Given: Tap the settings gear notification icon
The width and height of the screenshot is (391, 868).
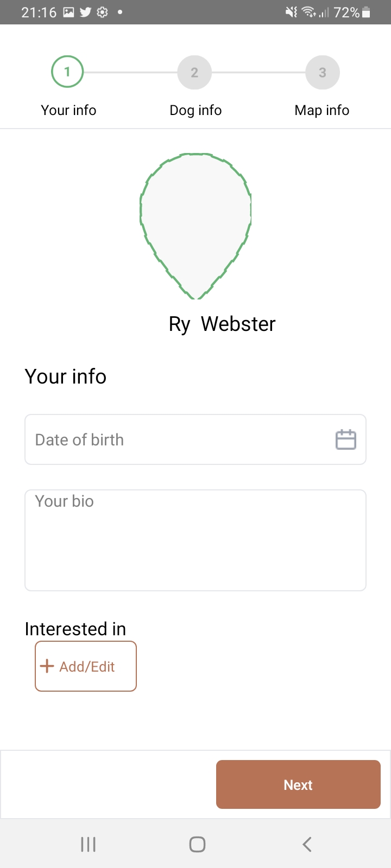Looking at the screenshot, I should pos(102,12).
